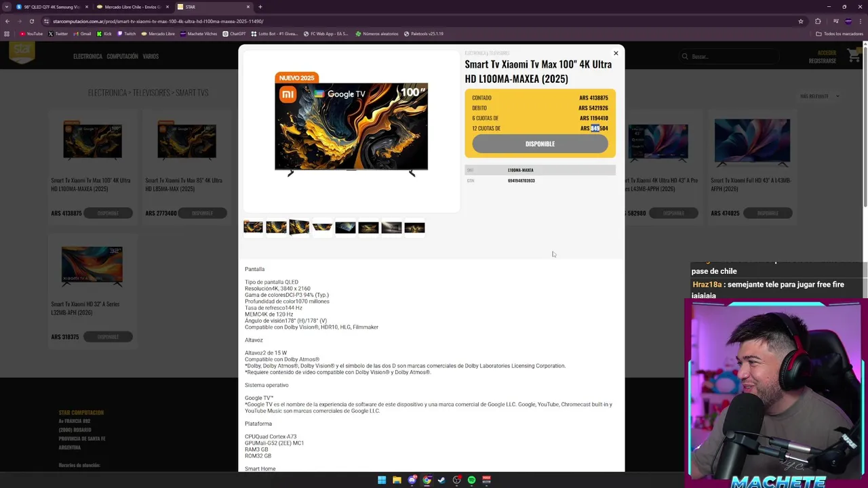Open the Gmail bookmark
This screenshot has height=488, width=868.
(x=82, y=33)
